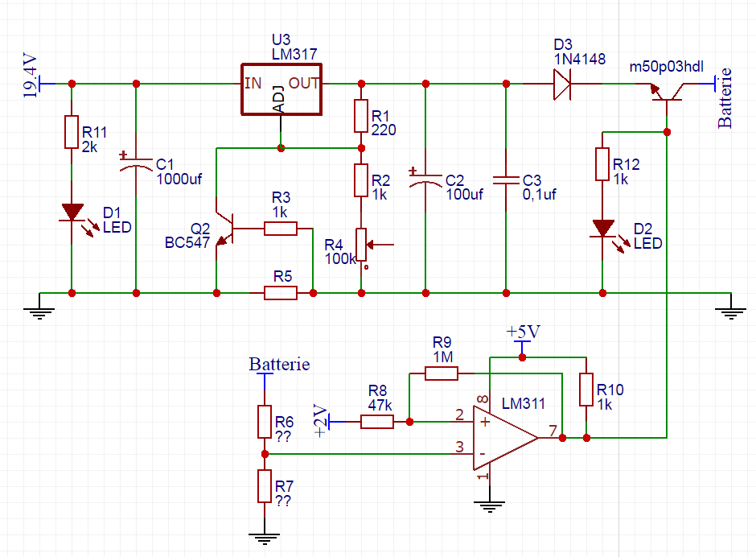Select the R9 1M resistor symbol
Screen dimensions: 756x557
(442, 373)
